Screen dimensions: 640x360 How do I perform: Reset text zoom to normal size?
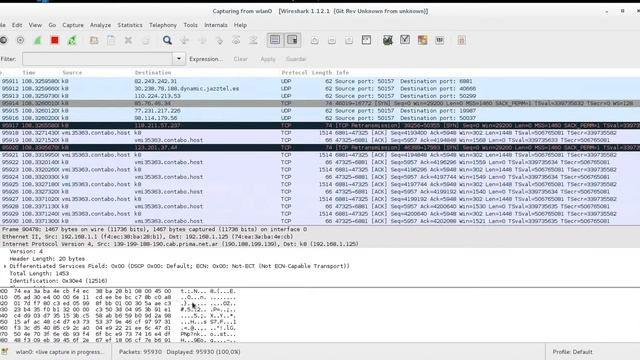point(349,40)
